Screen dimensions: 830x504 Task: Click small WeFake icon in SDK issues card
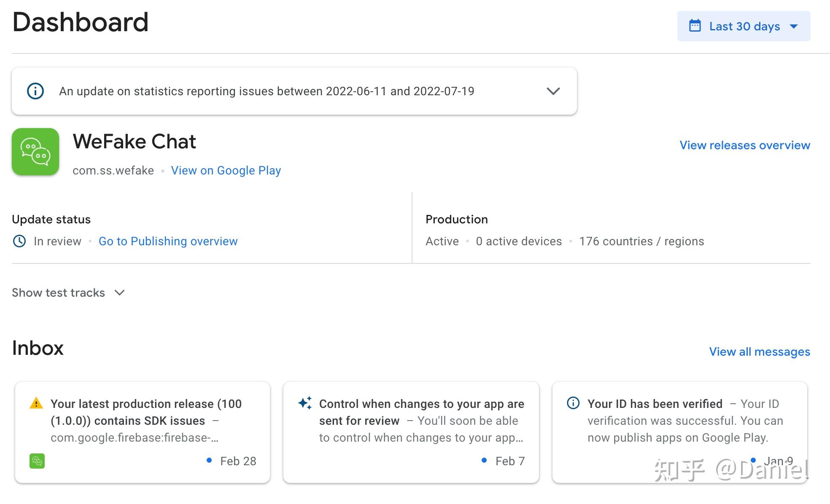coord(37,461)
